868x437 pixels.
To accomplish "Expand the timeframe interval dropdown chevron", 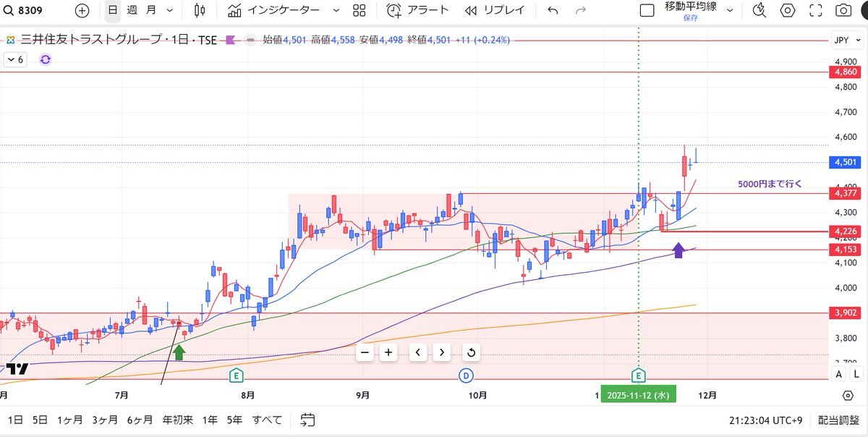I will [170, 11].
